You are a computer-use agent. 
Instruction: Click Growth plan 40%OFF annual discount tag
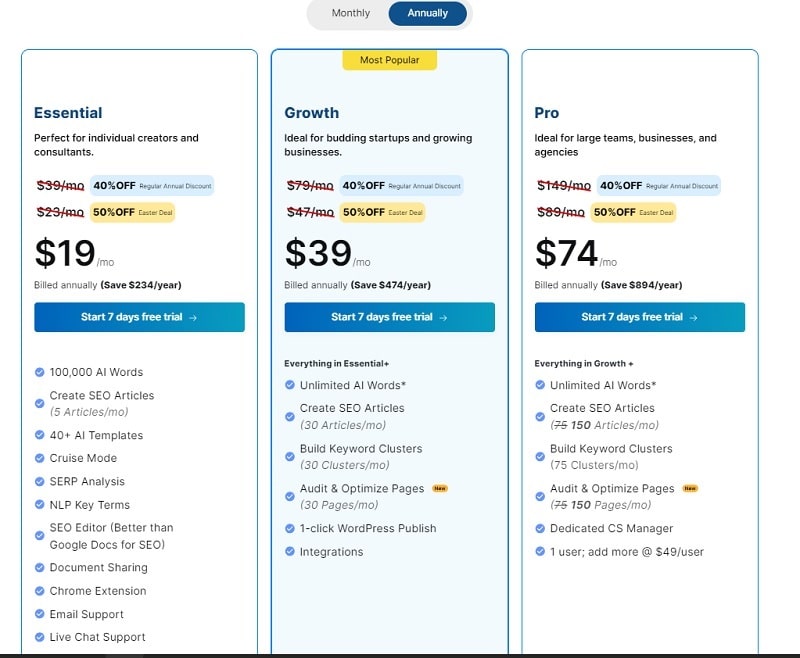pos(402,185)
